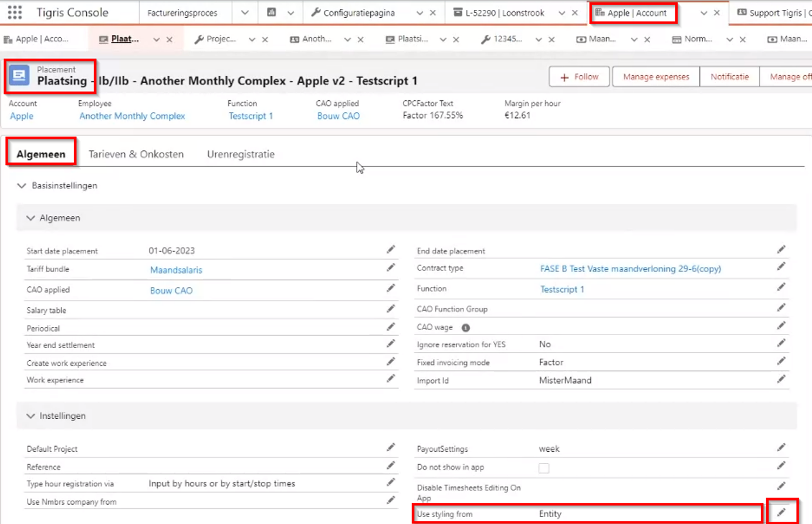Collapse the Algemeen subsection
The width and height of the screenshot is (812, 524).
[x=31, y=218]
